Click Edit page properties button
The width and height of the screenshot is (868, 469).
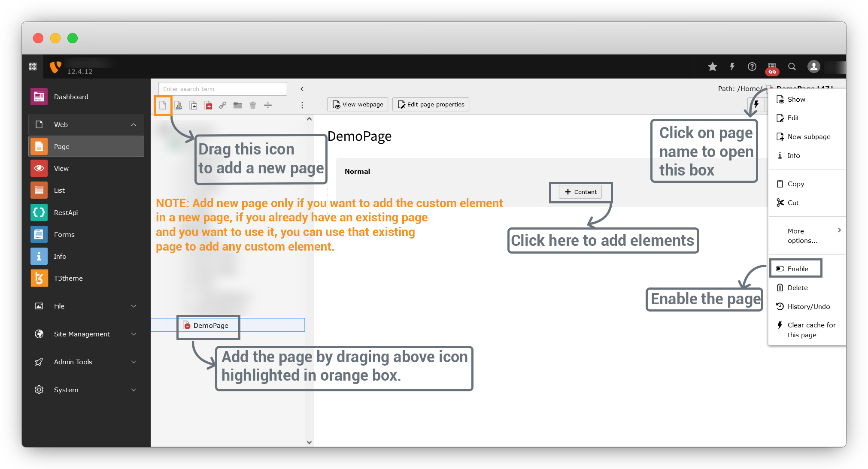coord(431,104)
